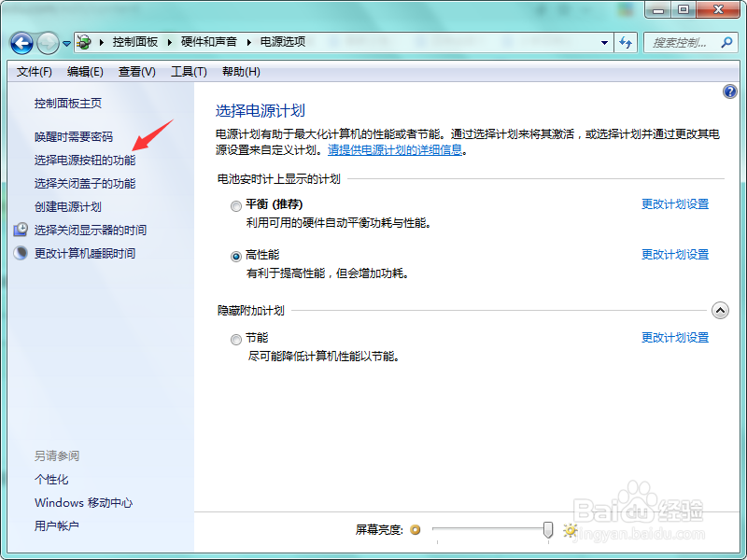Viewport: 747px width, 560px height.
Task: Click the sleep time moon icon
Action: (x=21, y=253)
